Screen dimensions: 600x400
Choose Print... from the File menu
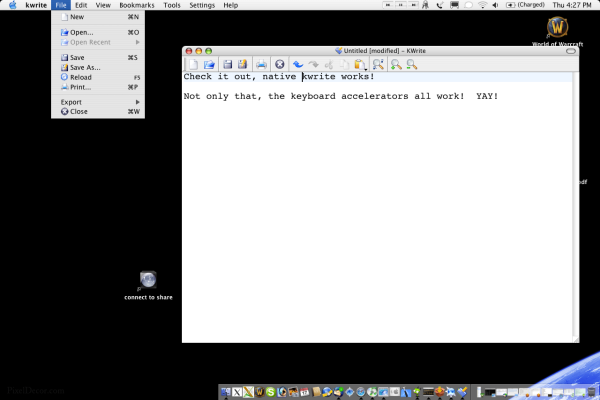click(x=80, y=87)
